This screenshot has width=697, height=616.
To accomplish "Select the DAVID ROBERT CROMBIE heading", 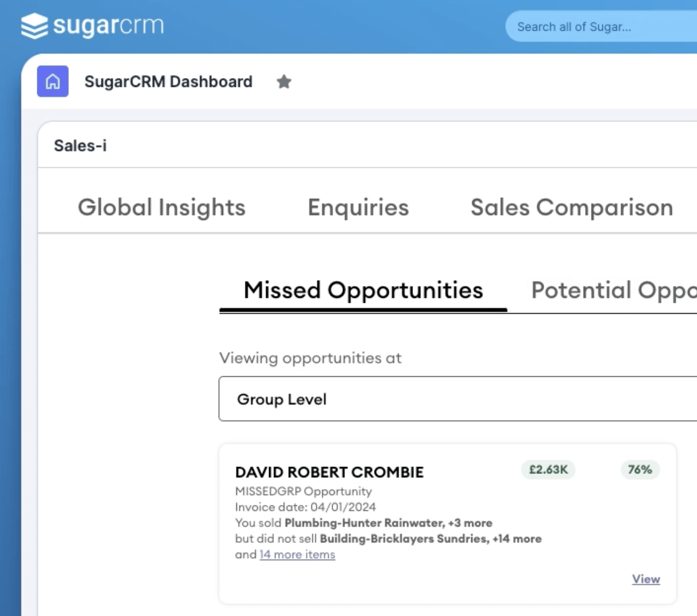I will click(x=329, y=472).
